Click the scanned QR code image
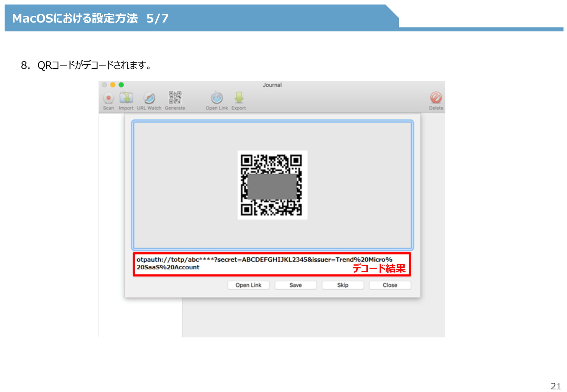The height and width of the screenshot is (392, 567). pos(272,185)
